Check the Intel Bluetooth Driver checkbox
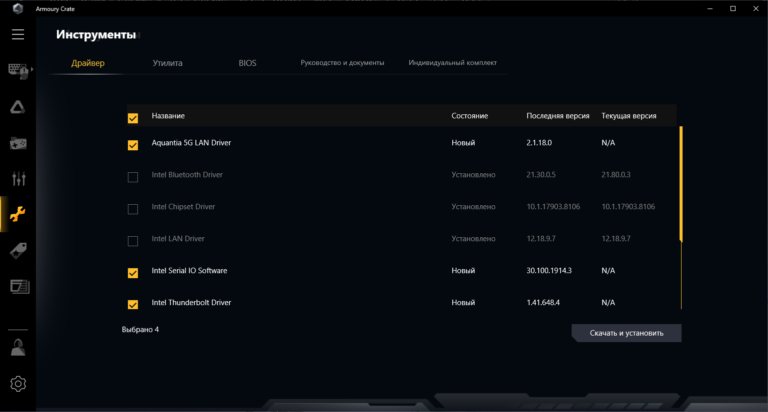 coord(133,177)
